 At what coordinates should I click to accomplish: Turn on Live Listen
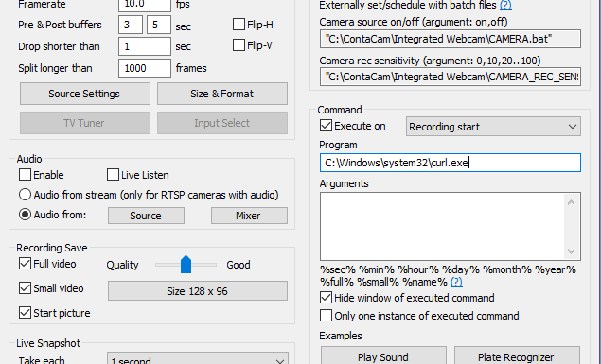pos(113,175)
